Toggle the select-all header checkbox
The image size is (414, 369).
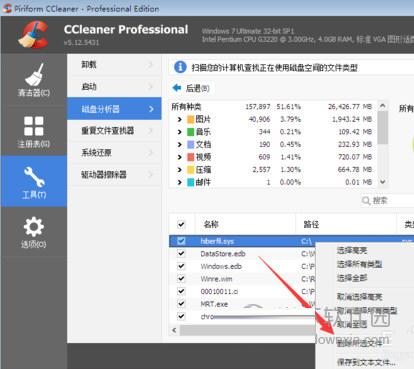[x=181, y=224]
